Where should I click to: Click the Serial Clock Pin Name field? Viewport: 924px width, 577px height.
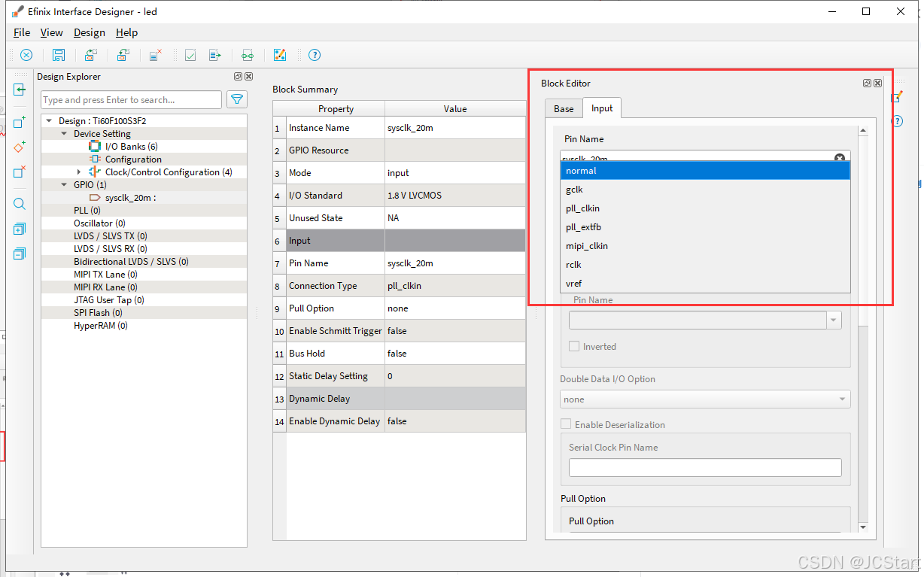pos(705,467)
